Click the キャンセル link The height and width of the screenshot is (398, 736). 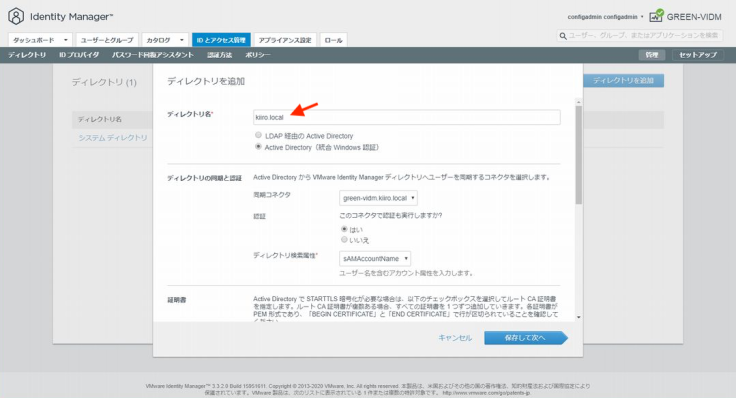(x=455, y=337)
